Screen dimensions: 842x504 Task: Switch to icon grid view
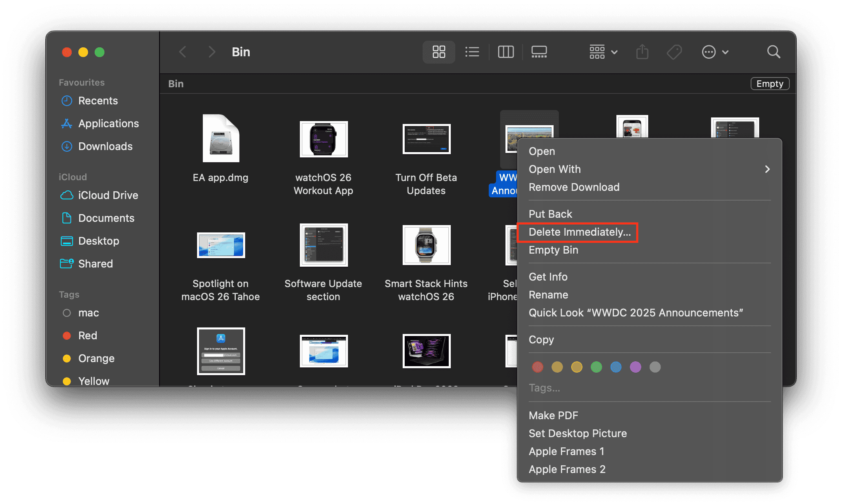pos(439,52)
